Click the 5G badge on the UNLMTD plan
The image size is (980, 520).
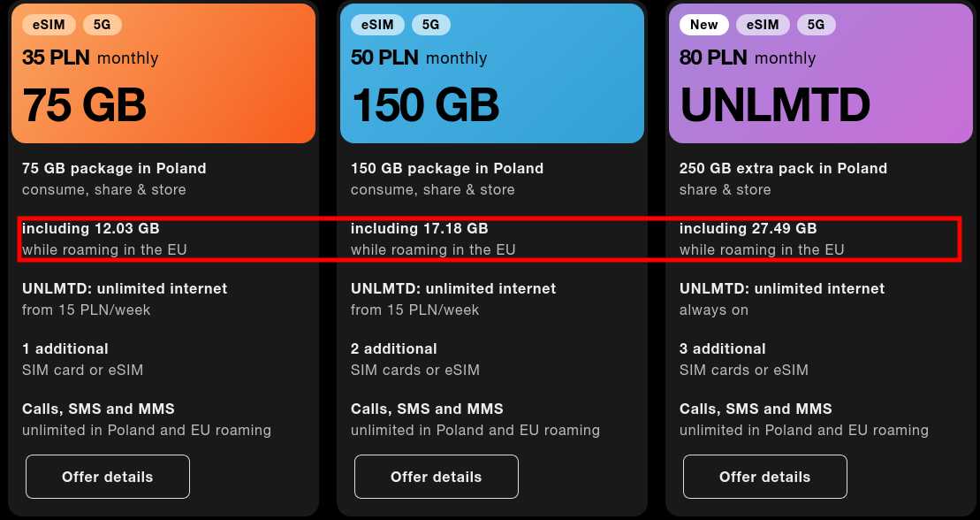tap(815, 25)
